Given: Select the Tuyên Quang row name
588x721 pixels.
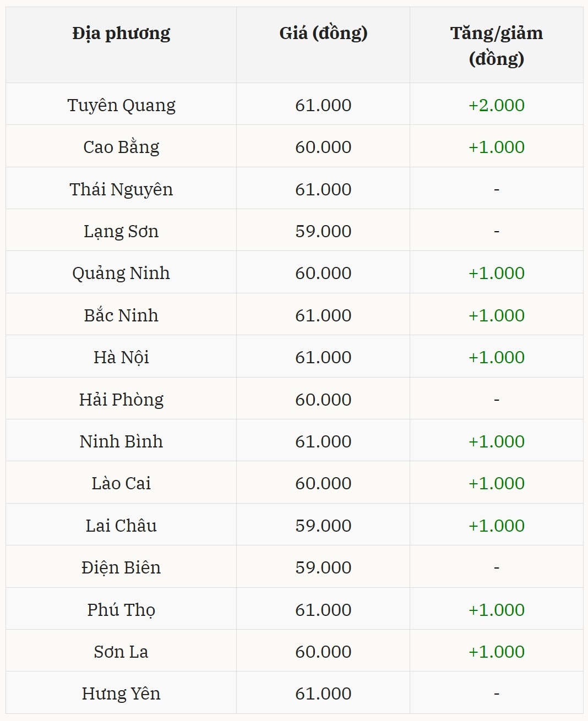Looking at the screenshot, I should coord(121,105).
